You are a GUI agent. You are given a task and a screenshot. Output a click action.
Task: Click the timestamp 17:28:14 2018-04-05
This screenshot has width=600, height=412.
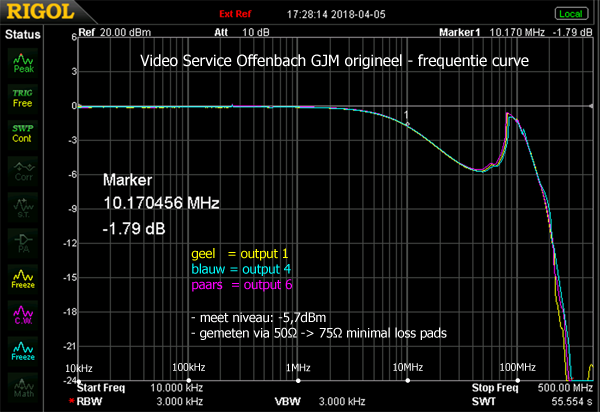pos(336,15)
